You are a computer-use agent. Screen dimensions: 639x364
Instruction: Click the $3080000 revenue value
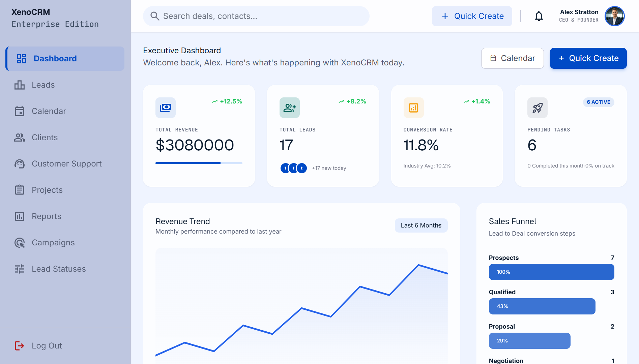click(195, 145)
